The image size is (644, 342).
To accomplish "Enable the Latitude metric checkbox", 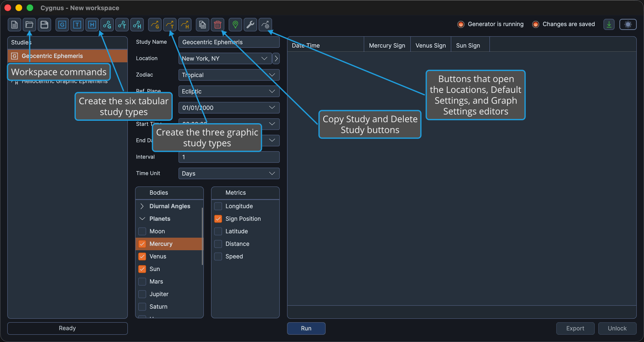I will coord(218,231).
